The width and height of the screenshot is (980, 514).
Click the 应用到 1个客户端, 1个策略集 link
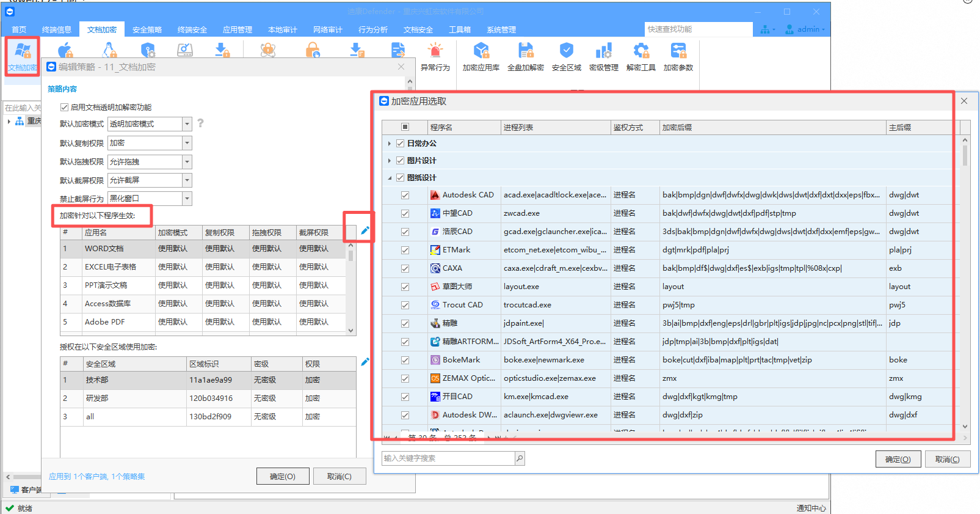(x=97, y=476)
